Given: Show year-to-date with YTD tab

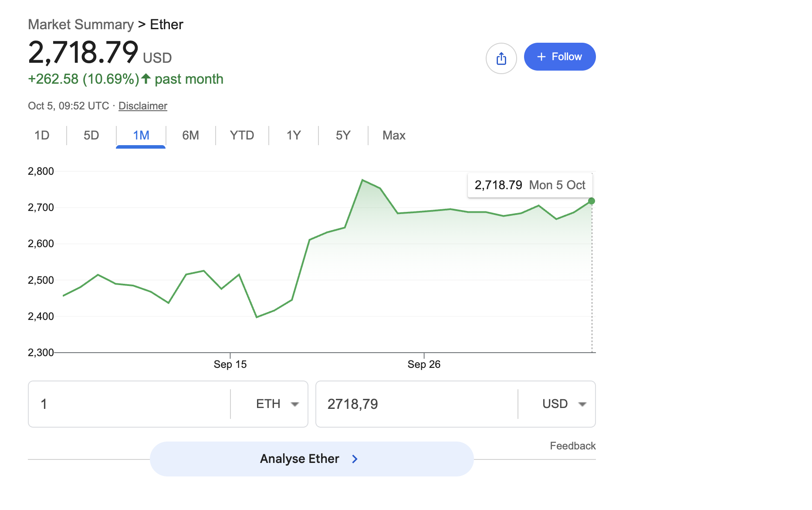Looking at the screenshot, I should [x=242, y=135].
